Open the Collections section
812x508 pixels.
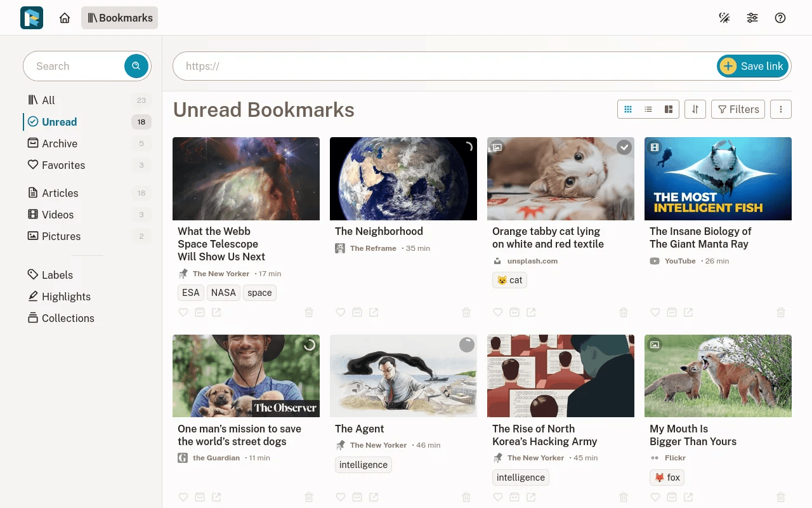coord(88,318)
